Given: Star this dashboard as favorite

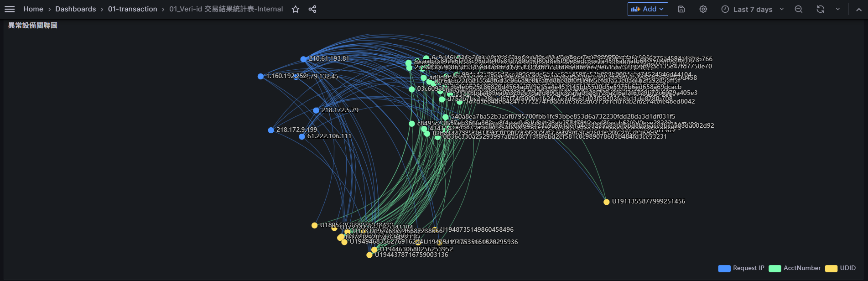Looking at the screenshot, I should 296,9.
